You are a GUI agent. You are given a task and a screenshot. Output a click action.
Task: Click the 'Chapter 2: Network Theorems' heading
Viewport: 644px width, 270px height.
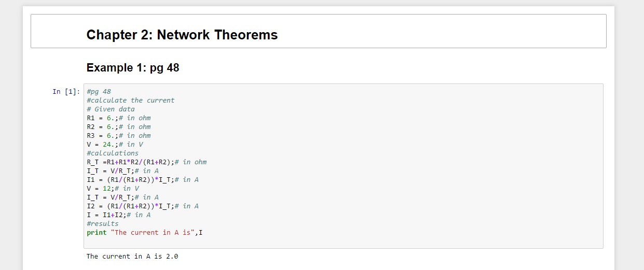(x=182, y=35)
